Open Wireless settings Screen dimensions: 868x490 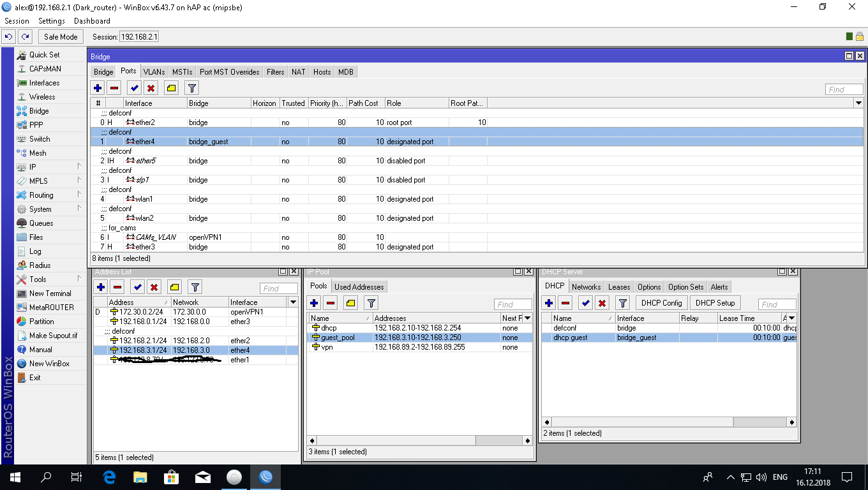coord(42,97)
